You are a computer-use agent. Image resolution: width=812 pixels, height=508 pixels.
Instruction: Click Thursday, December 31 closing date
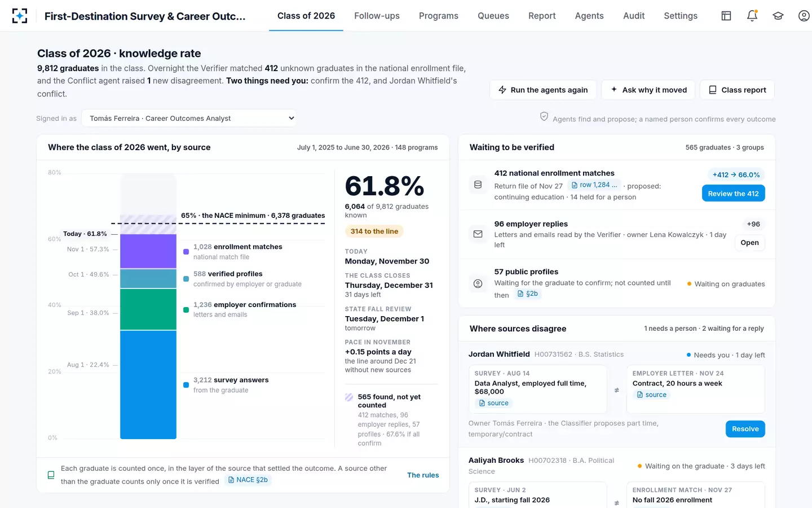point(389,286)
